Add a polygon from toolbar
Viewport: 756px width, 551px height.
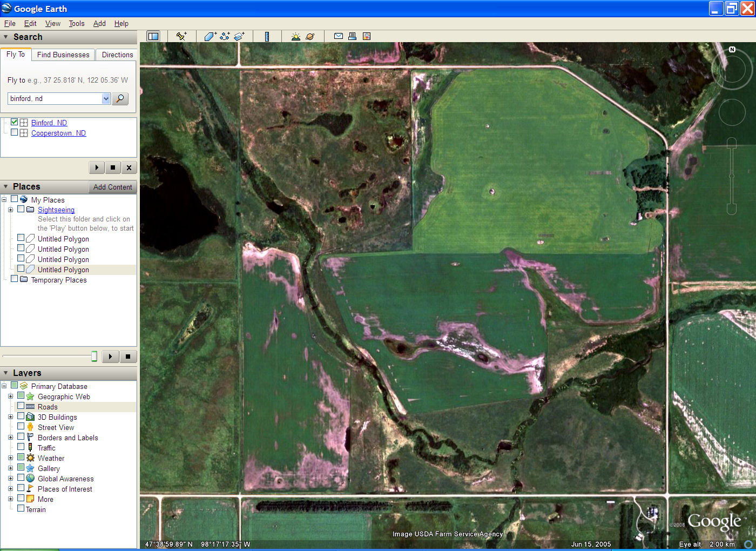(x=211, y=36)
